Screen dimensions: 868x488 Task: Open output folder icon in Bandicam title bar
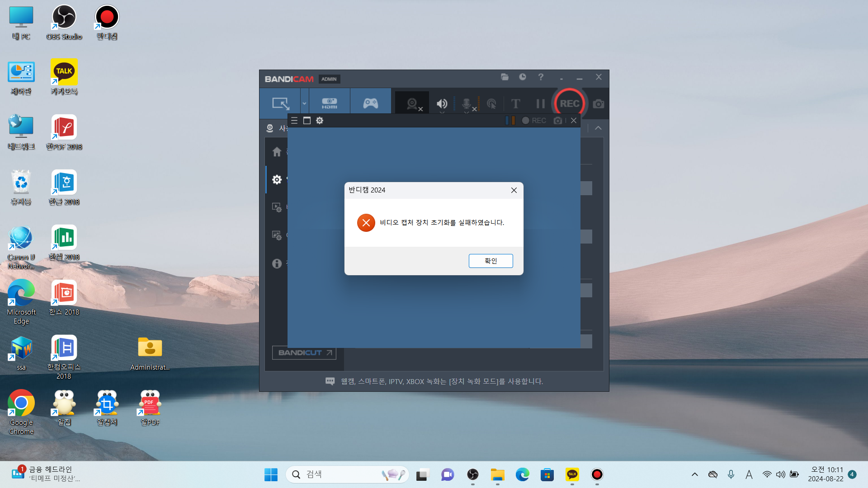click(505, 77)
